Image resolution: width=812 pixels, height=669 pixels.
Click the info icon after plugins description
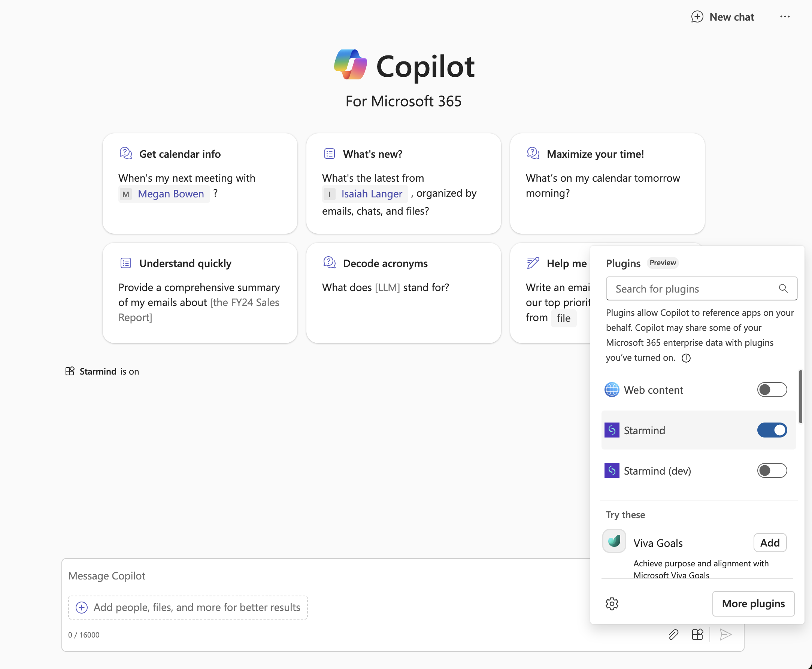pos(686,358)
